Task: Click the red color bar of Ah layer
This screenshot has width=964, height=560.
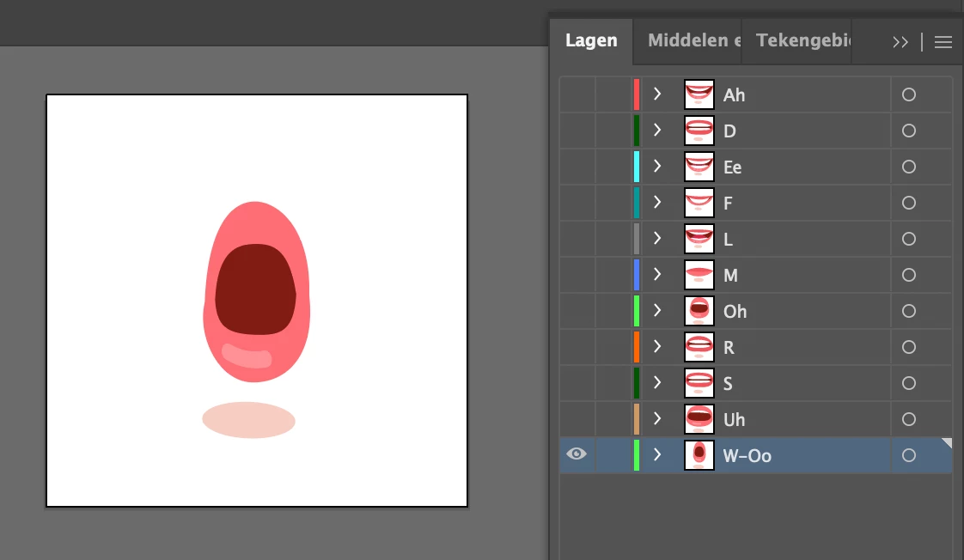Action: pyautogui.click(x=637, y=94)
